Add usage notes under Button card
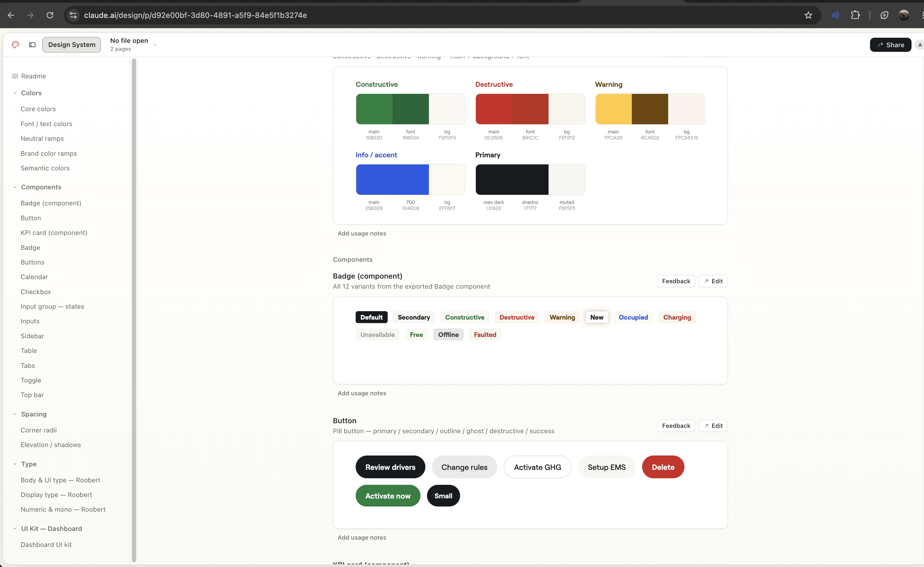The height and width of the screenshot is (567, 924). pos(362,537)
